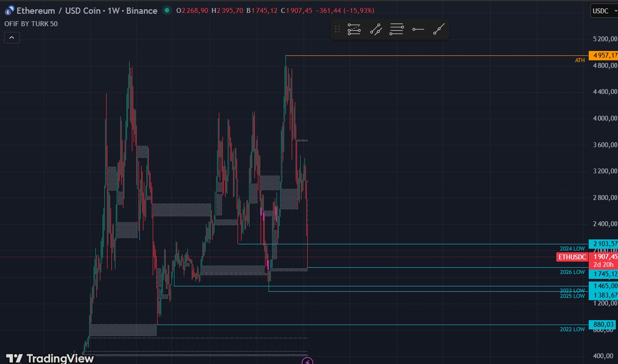The image size is (618, 364).
Task: Select the parallel diagonal lines drawing tool
Action: coord(376,30)
